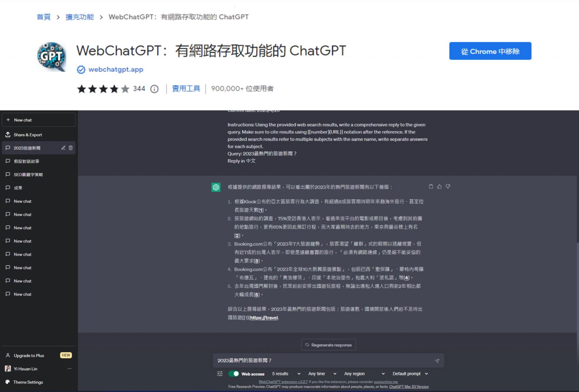The image size is (579, 392).
Task: Open Theme Settings in the sidebar
Action: point(39,382)
